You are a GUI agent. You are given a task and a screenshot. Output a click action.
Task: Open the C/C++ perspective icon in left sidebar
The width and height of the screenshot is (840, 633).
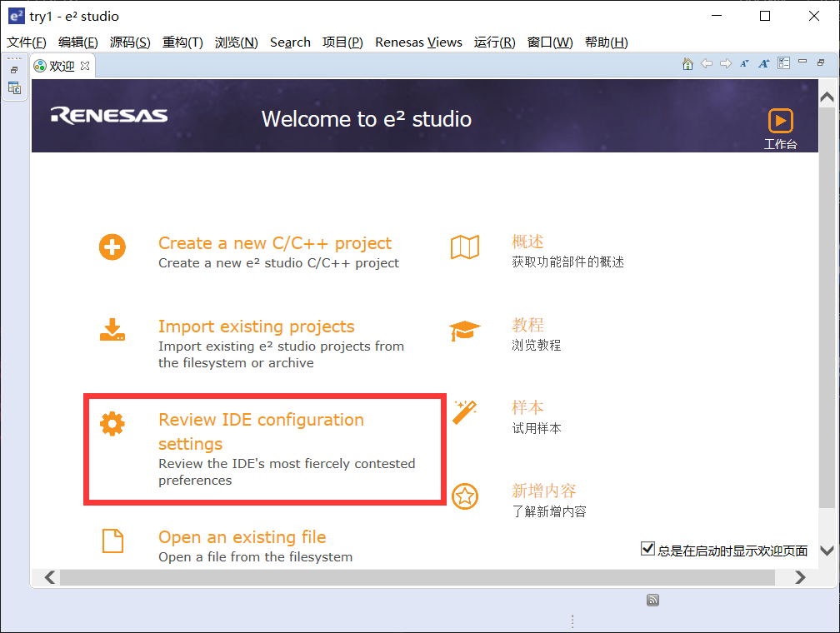[x=14, y=88]
